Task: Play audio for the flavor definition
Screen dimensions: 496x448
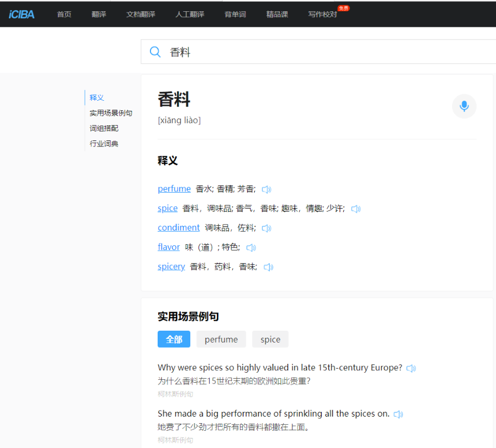Action: pyautogui.click(x=251, y=248)
